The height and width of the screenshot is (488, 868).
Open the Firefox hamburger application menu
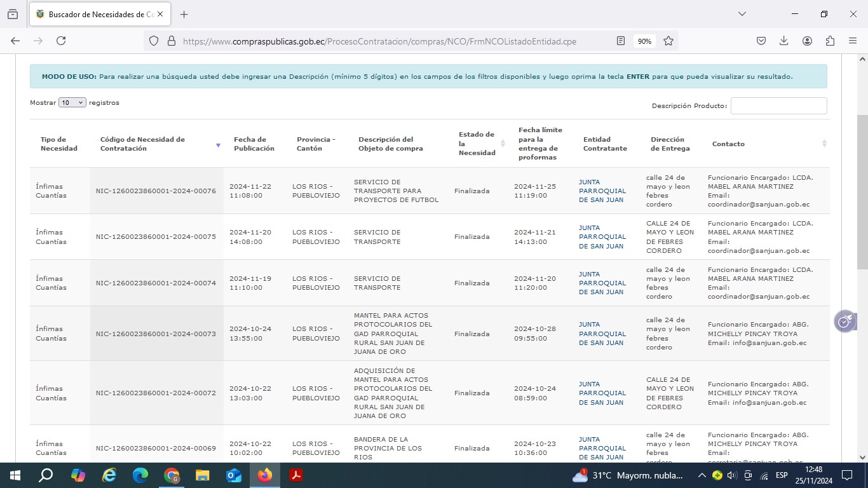(853, 41)
